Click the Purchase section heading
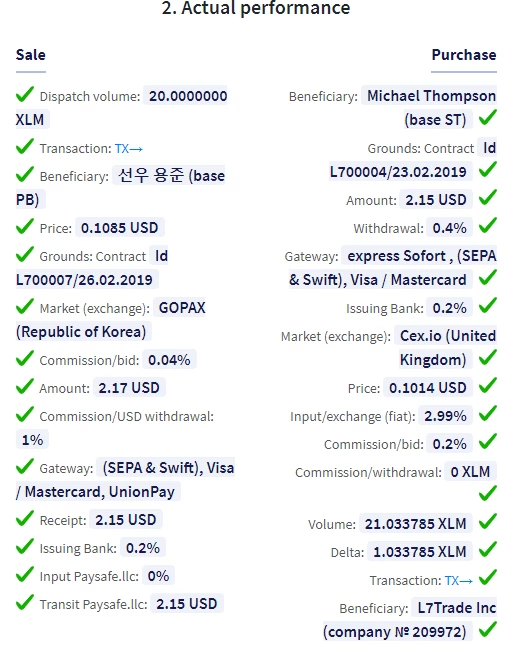514x655 pixels. 464,55
